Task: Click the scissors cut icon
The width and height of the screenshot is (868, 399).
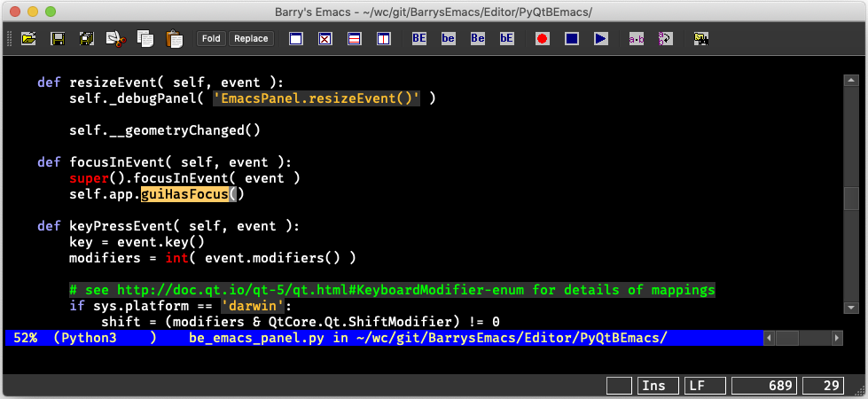Action: [x=114, y=39]
